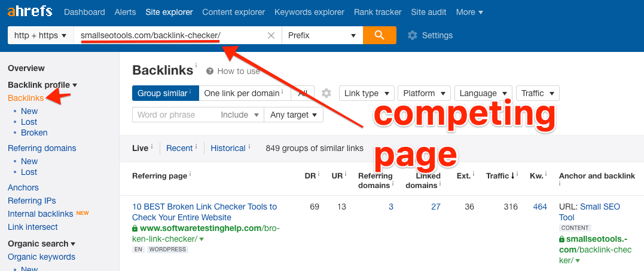The height and width of the screenshot is (271, 644).
Task: Expand the softwaretestinghelp.com URL arrow
Action: click(x=202, y=239)
